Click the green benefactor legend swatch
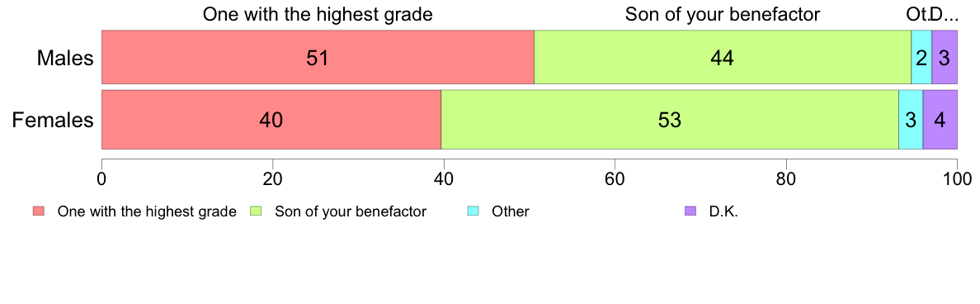 (256, 211)
